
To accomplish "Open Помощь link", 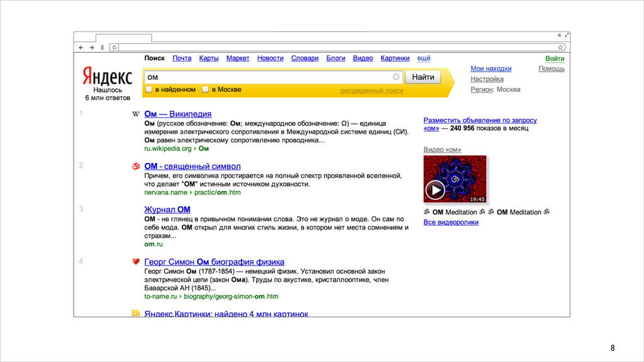I will [551, 69].
